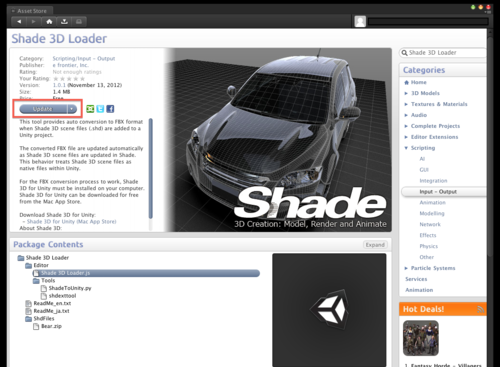Click the Shade 3D Loader search field

[443, 53]
